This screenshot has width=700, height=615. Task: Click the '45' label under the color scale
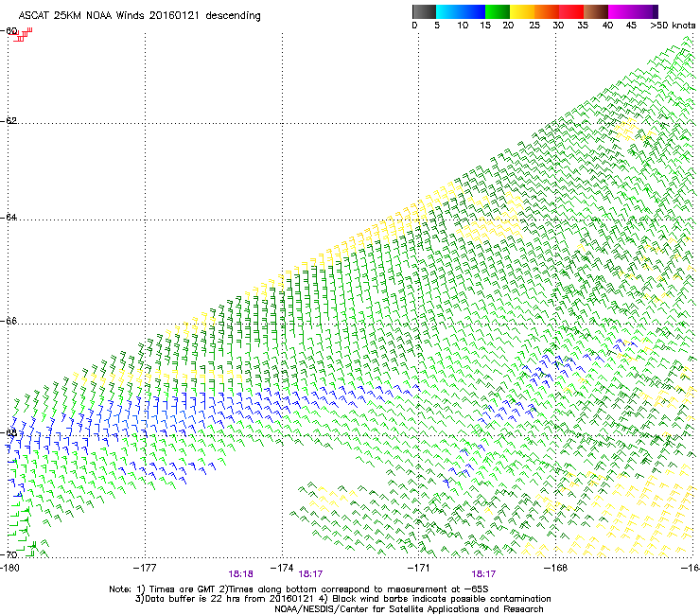(631, 26)
